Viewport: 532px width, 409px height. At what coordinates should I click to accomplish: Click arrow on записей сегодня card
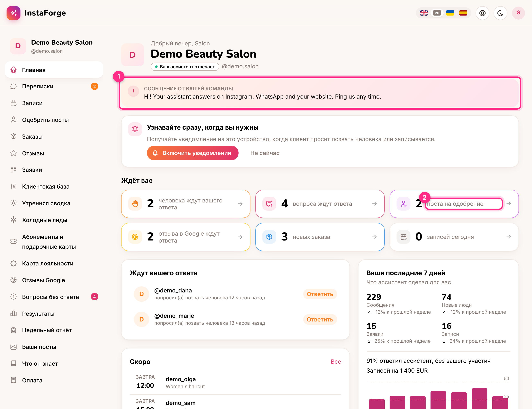(x=509, y=237)
